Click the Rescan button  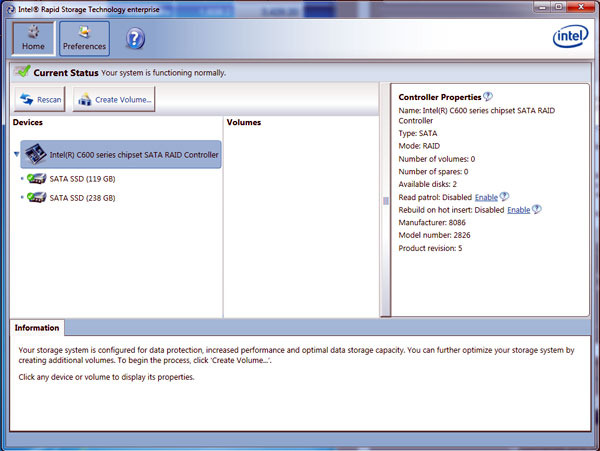click(x=40, y=99)
